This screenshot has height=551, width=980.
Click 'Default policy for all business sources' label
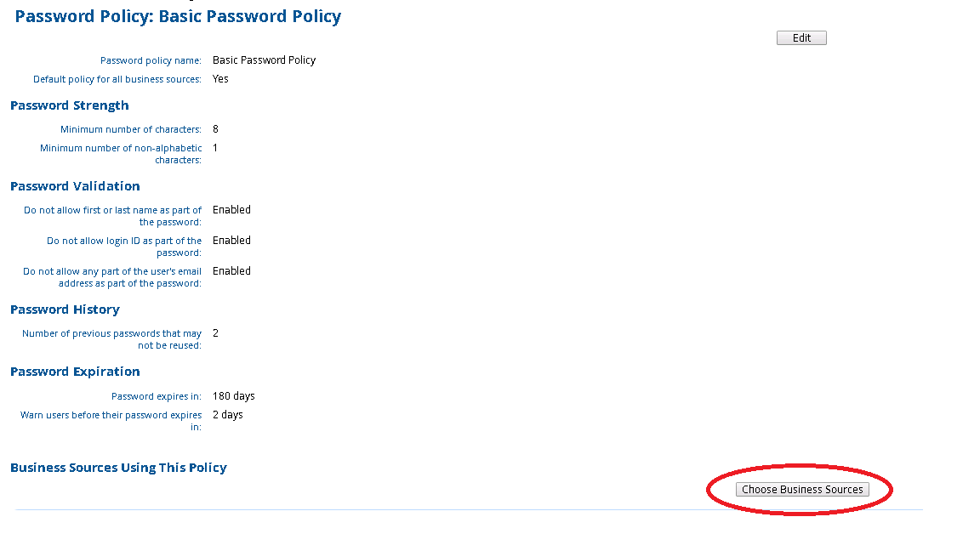pyautogui.click(x=117, y=79)
